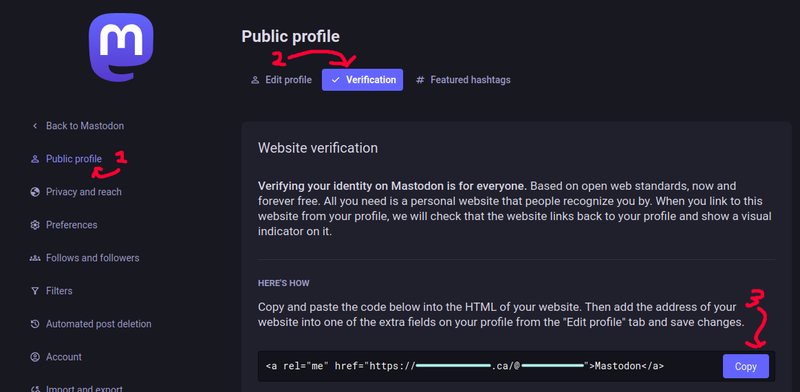The height and width of the screenshot is (392, 800).
Task: Click the user circle icon beside Account
Action: click(35, 357)
